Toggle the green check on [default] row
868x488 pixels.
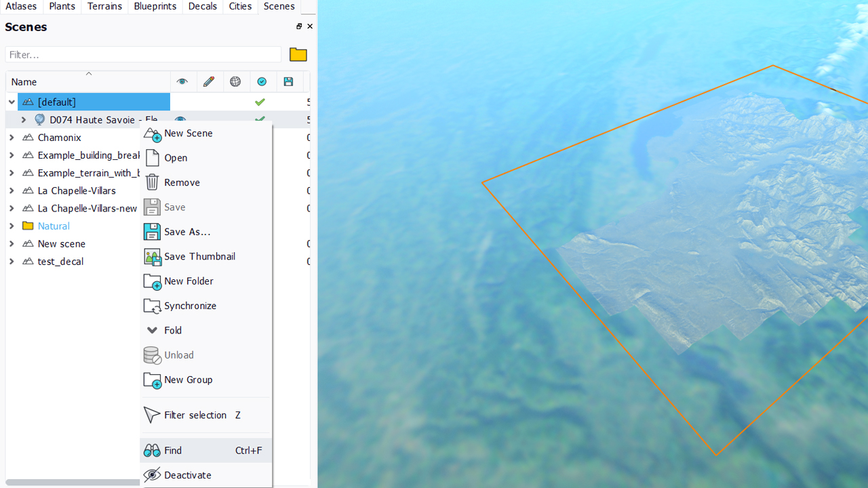click(260, 102)
